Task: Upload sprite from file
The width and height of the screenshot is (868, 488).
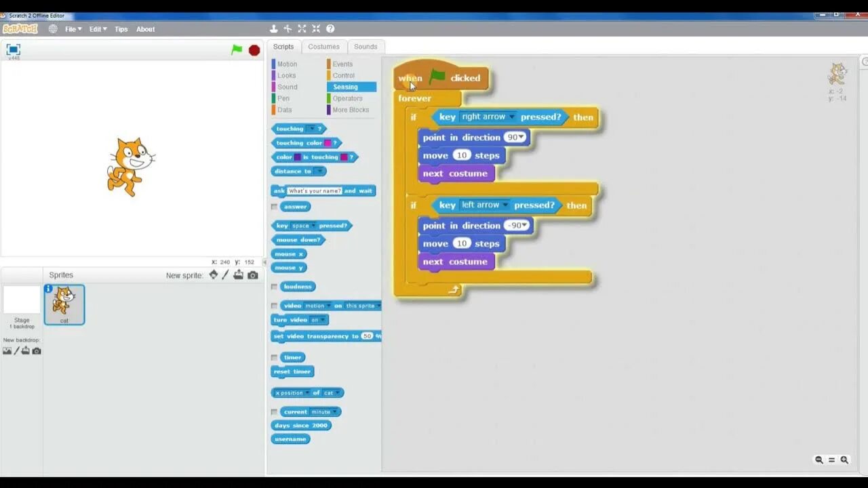Action: pyautogui.click(x=238, y=274)
